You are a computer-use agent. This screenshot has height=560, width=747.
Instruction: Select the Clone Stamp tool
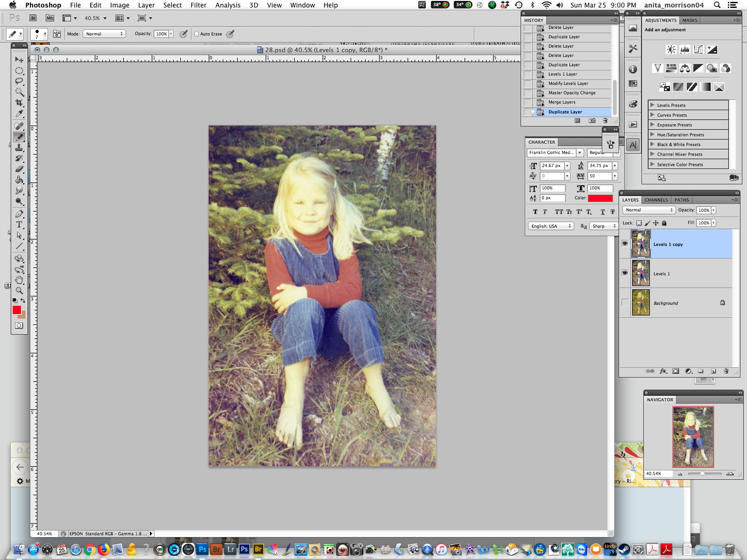pos(19,147)
